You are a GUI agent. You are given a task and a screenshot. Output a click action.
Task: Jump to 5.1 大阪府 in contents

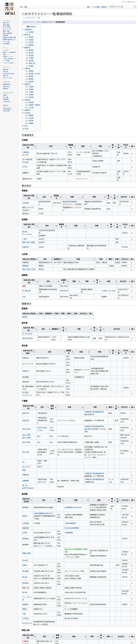pos(30,87)
